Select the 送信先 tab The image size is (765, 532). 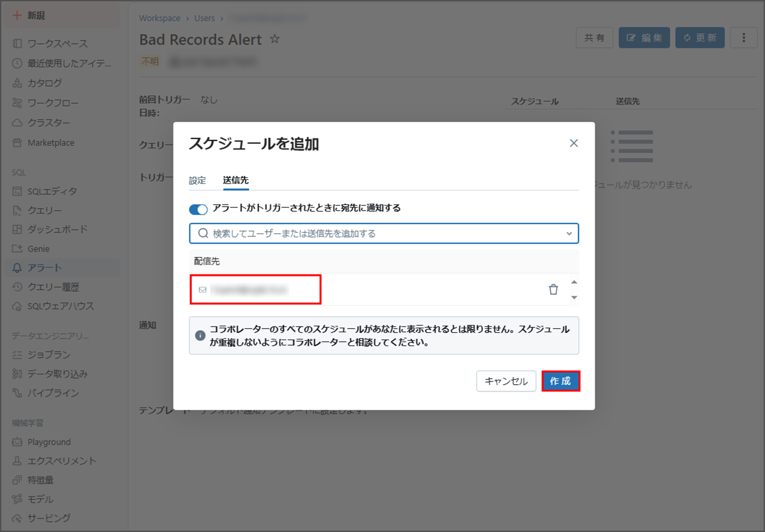pyautogui.click(x=236, y=180)
